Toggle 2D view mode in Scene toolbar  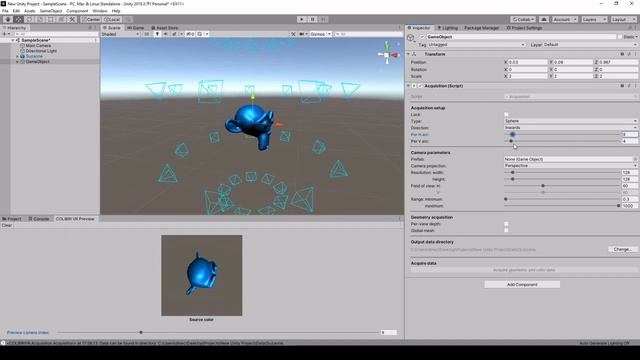click(147, 34)
